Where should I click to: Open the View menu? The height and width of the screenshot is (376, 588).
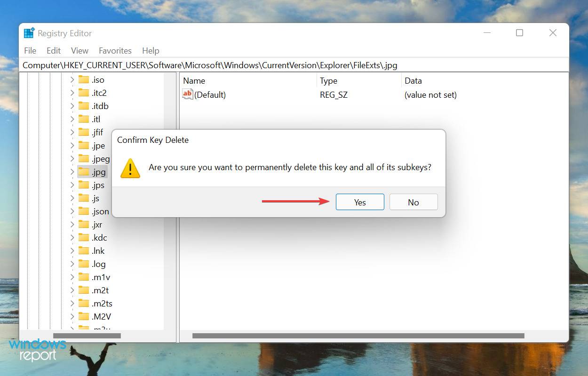pos(79,50)
